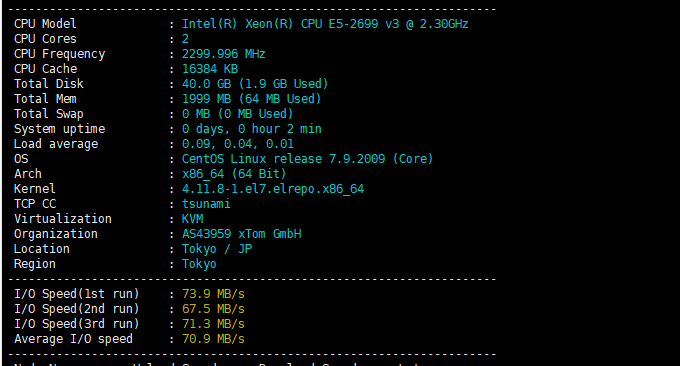Select average I/O speed 70.9 MB/s
This screenshot has width=680, height=366.
tap(213, 339)
